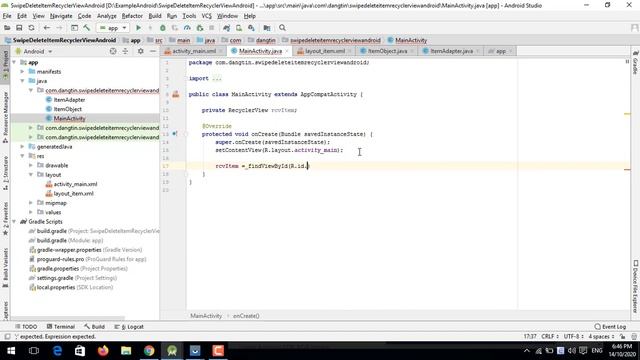Open the Project Structure toolbar icon

(x=267, y=28)
